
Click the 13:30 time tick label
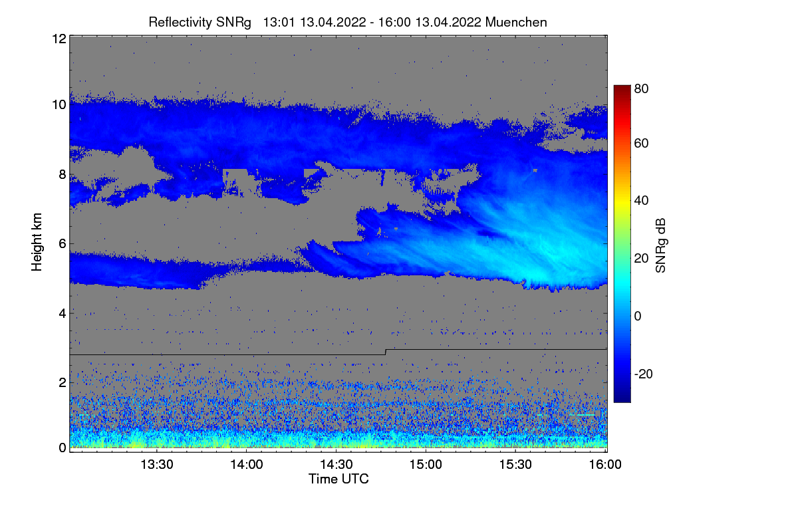156,465
